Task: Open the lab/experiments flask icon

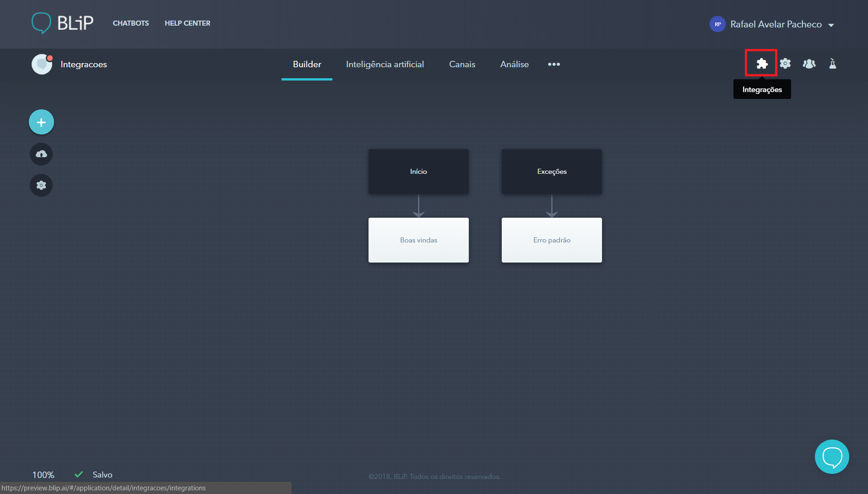Action: [x=832, y=64]
